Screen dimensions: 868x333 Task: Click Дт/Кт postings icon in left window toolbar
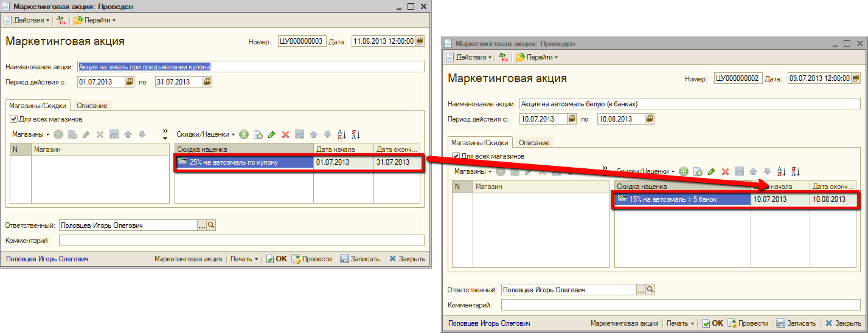(x=61, y=20)
